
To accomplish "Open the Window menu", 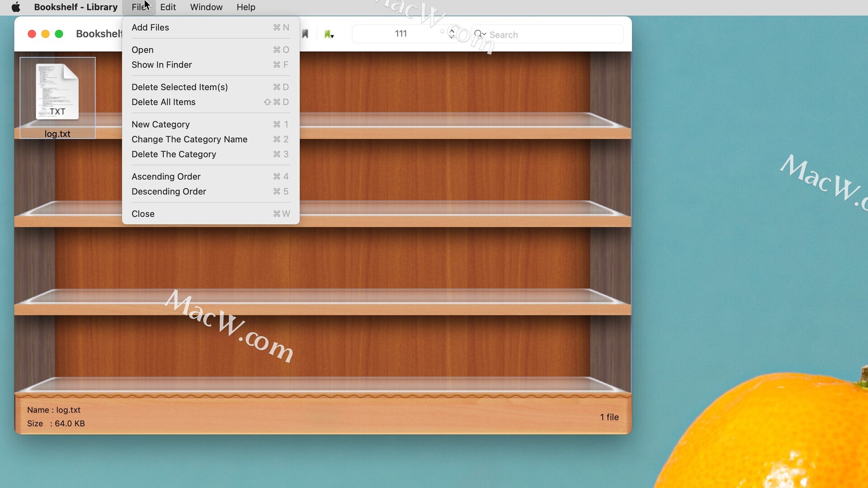I will click(x=206, y=7).
